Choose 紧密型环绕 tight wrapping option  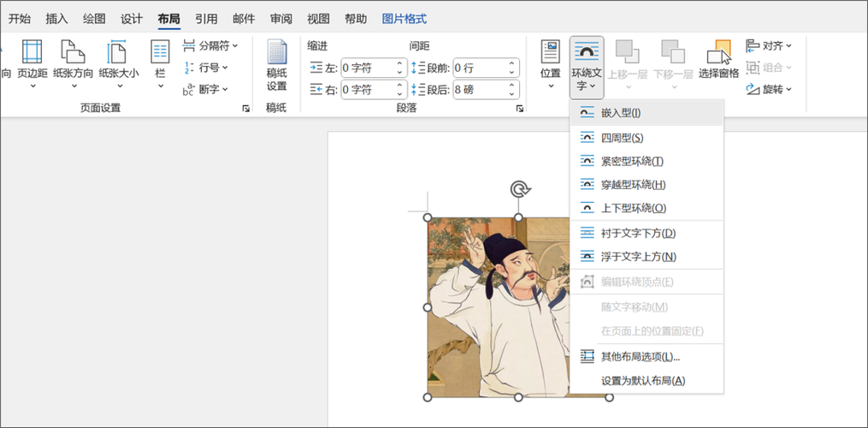coord(647,161)
